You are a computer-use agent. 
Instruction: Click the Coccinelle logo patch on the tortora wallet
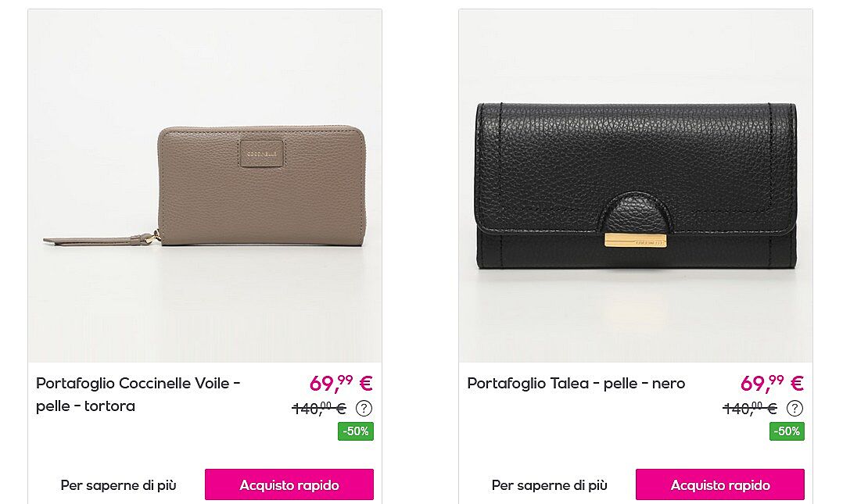pos(262,152)
